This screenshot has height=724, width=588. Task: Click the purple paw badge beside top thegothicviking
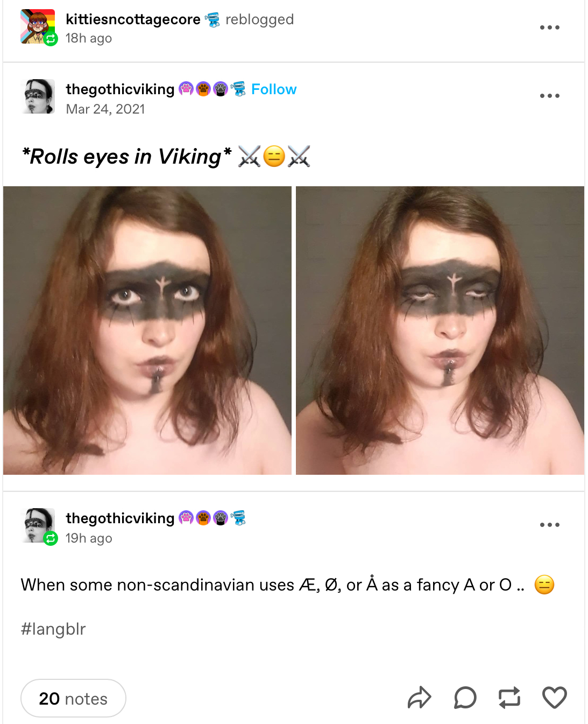[221, 89]
